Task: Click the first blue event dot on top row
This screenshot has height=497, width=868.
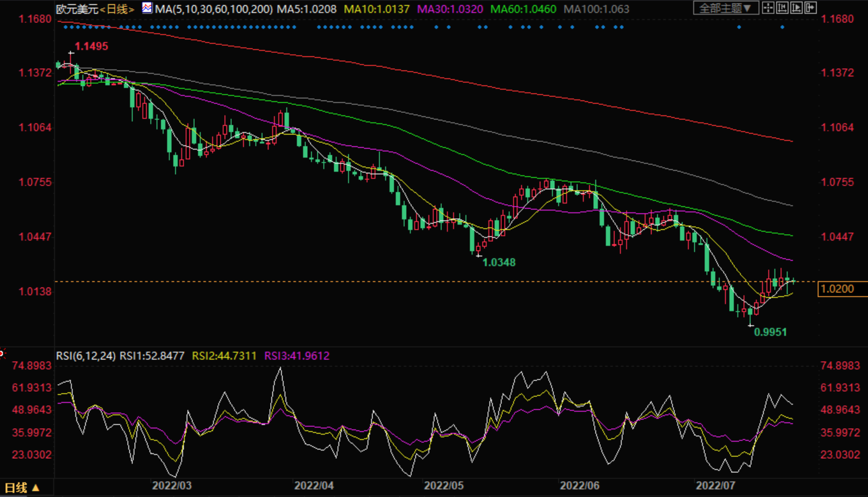Action: click(x=65, y=27)
